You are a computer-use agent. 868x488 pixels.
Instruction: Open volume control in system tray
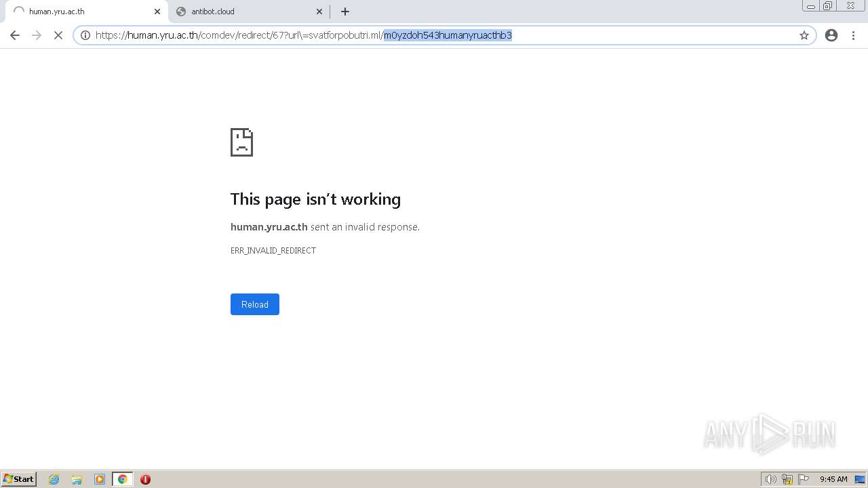click(x=770, y=479)
